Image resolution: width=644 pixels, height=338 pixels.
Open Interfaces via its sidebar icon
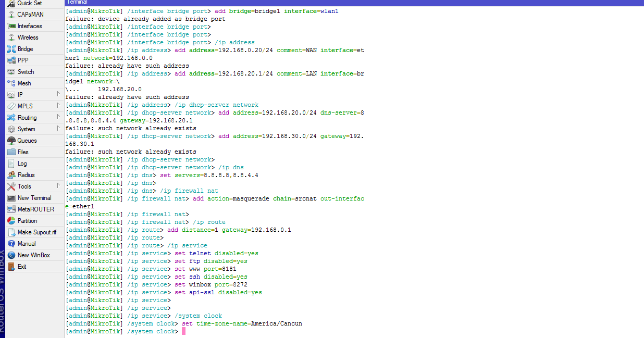[11, 26]
